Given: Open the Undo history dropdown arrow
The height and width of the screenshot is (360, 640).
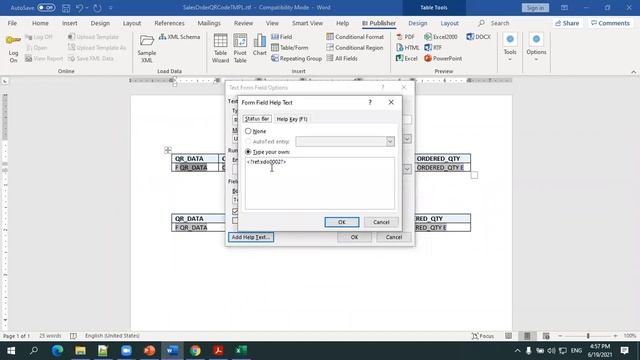Looking at the screenshot, I should point(87,8).
